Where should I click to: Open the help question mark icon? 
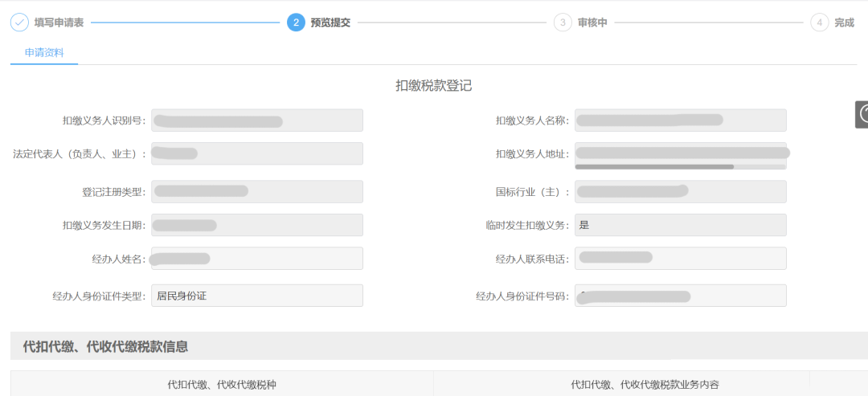862,115
